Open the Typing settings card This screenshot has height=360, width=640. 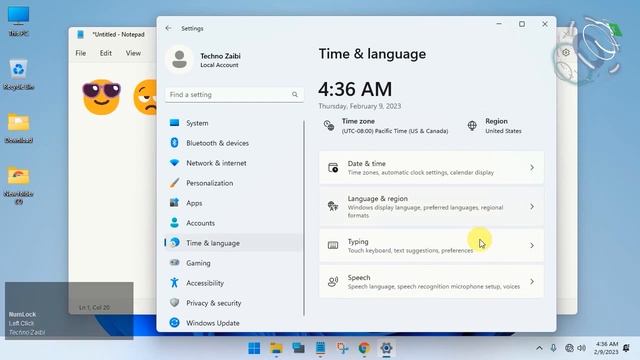(431, 245)
